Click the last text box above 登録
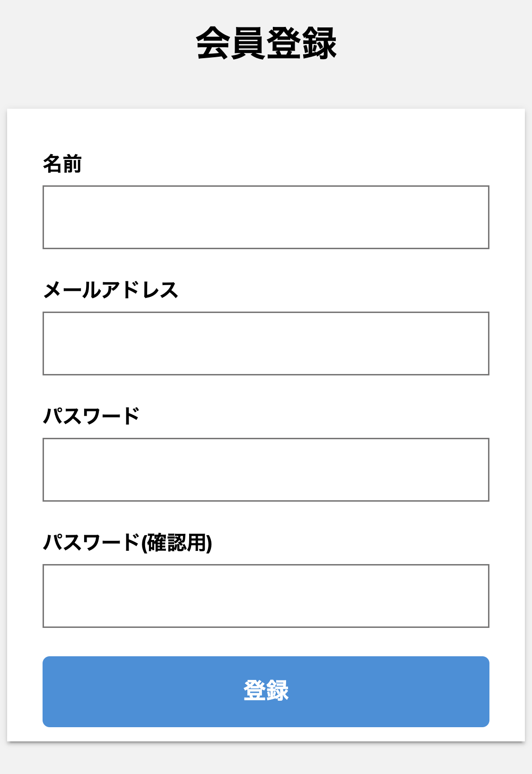 (x=266, y=596)
